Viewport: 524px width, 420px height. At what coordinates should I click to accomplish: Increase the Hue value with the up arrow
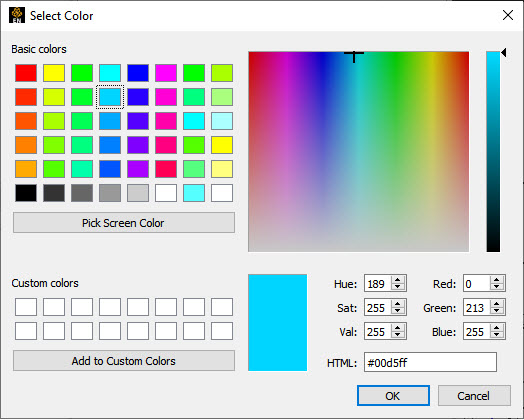(397, 280)
